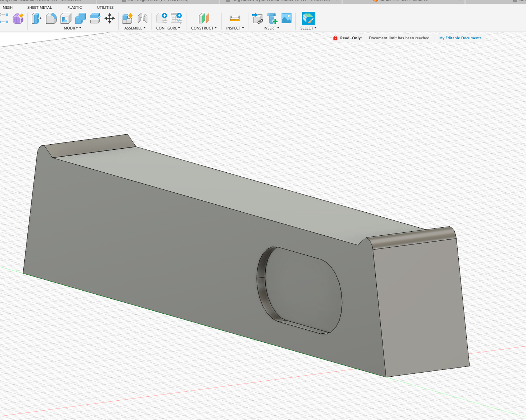Viewport: 526px width, 420px height.
Task: Select the Offset Face tool
Action: (95, 18)
